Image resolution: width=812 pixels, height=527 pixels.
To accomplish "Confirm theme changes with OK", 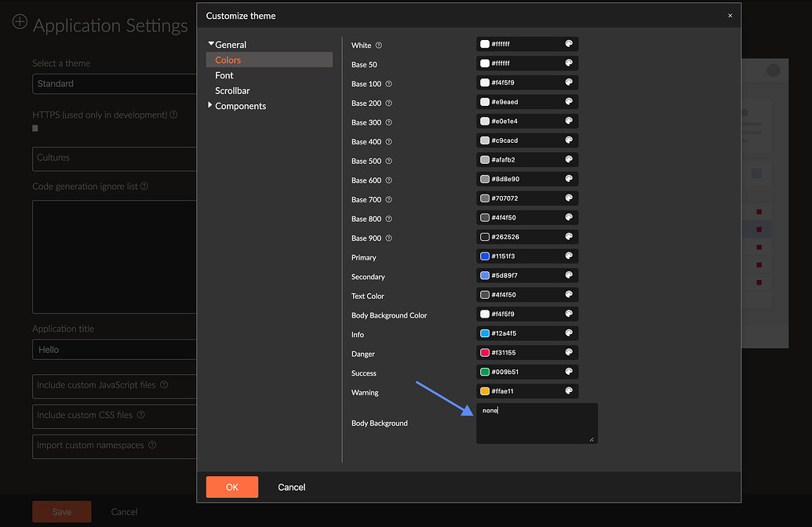I will coord(231,486).
